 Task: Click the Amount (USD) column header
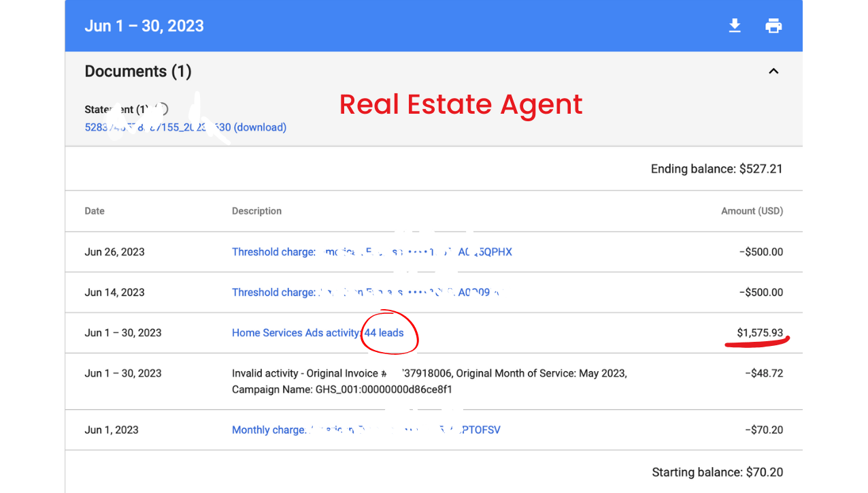pos(752,211)
